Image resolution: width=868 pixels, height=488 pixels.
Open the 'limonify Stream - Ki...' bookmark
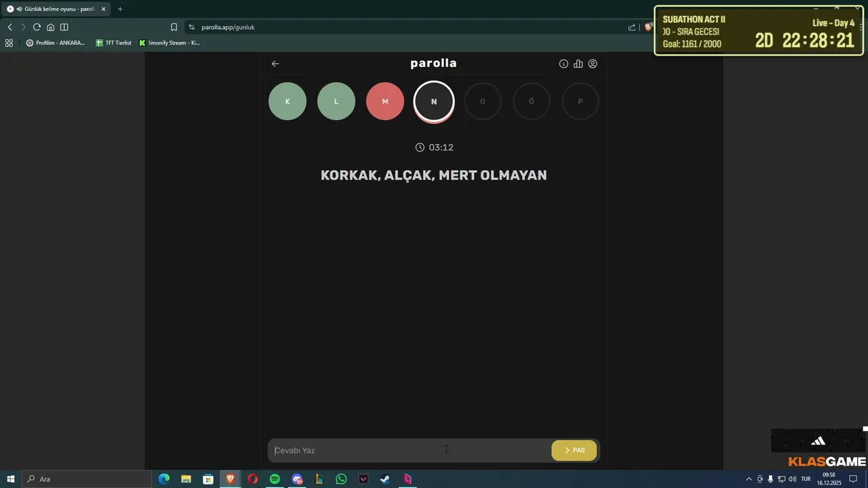coord(170,43)
